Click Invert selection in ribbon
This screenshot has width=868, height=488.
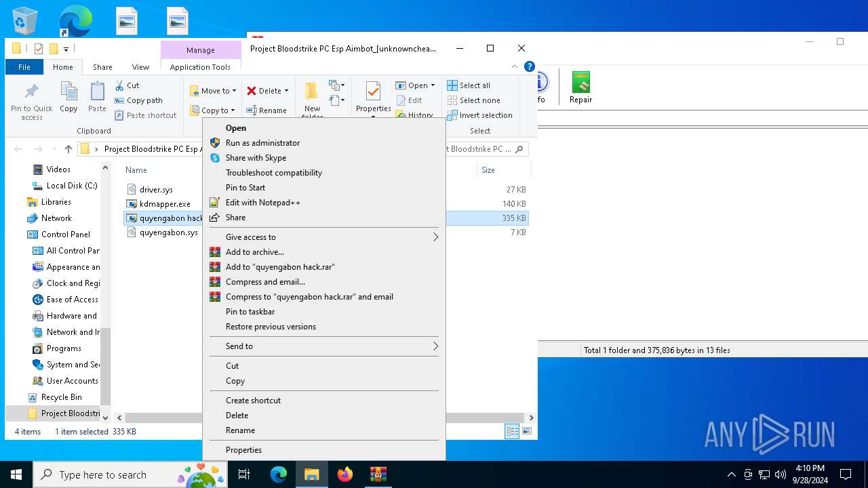tap(479, 115)
